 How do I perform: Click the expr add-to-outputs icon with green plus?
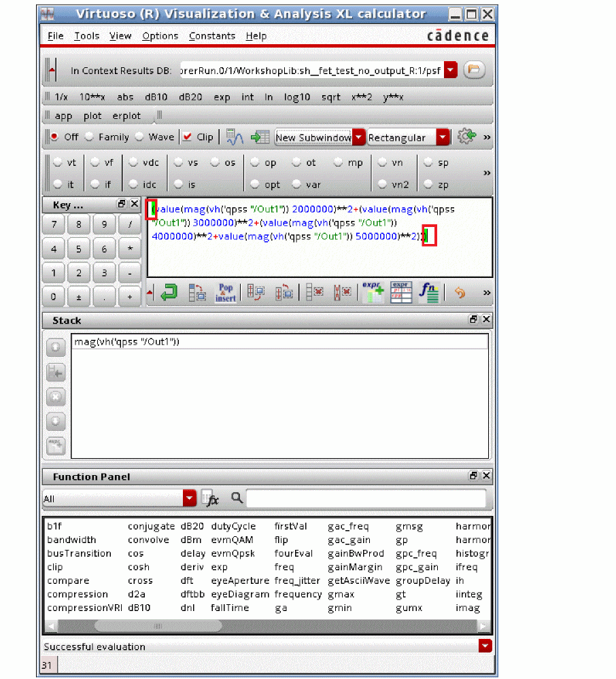(373, 293)
